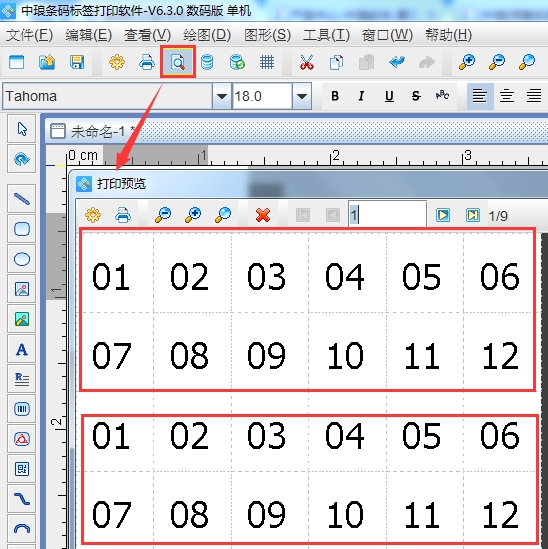Open the 工具(T) menu
This screenshot has height=549, width=548.
[326, 35]
